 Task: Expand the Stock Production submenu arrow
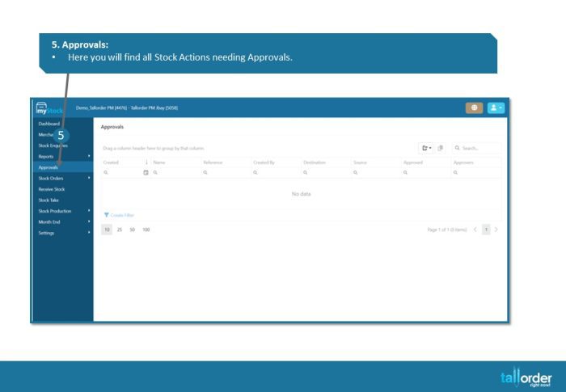tap(89, 211)
